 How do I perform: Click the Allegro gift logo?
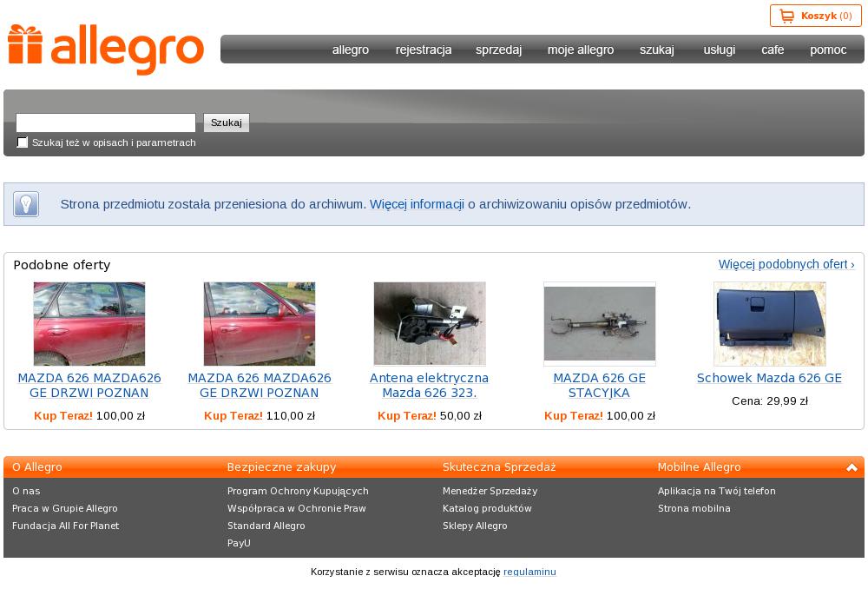coord(106,50)
